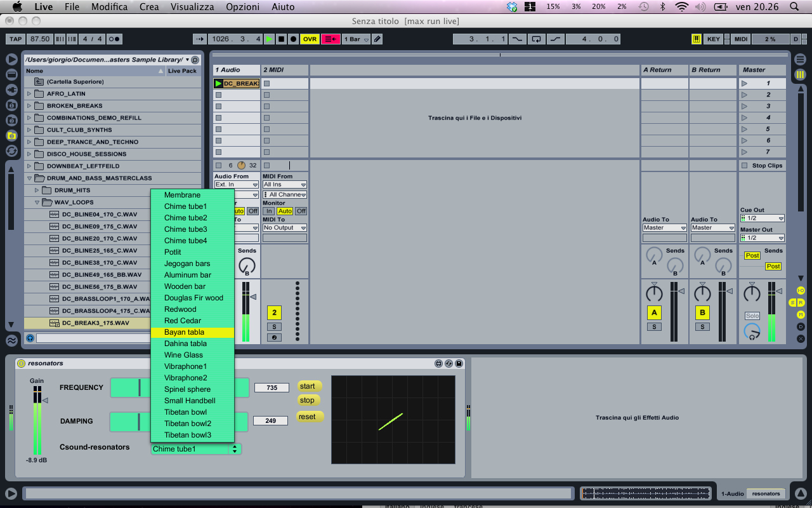812x508 pixels.
Task: Open the Apple menu
Action: pos(17,6)
